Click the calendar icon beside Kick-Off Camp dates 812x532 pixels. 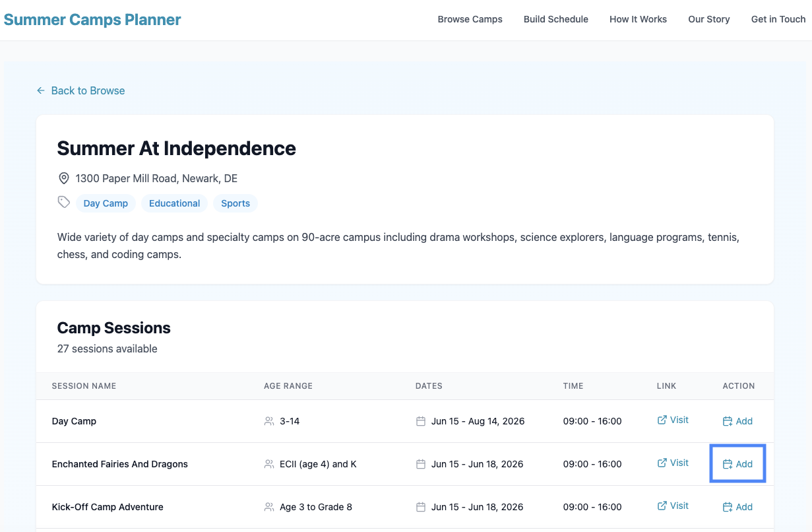tap(421, 506)
